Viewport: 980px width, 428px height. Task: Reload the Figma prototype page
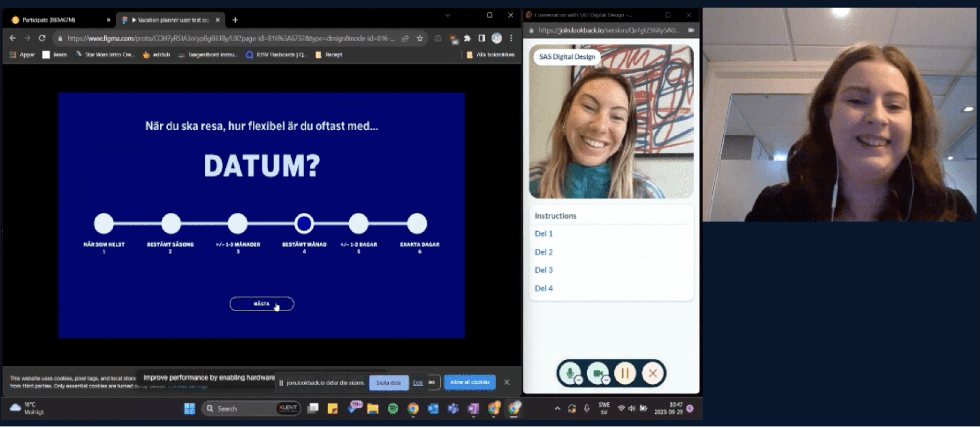click(x=42, y=38)
